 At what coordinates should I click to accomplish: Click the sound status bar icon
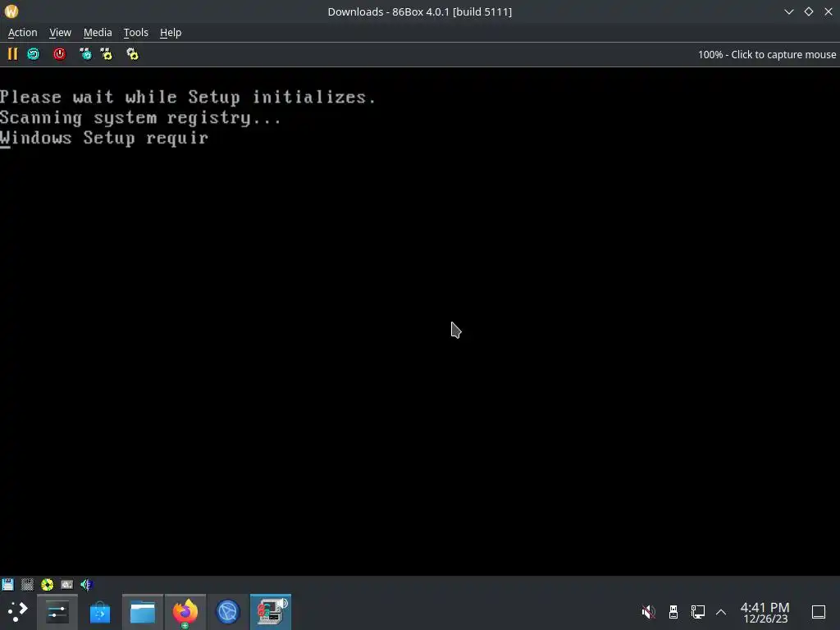coord(86,584)
